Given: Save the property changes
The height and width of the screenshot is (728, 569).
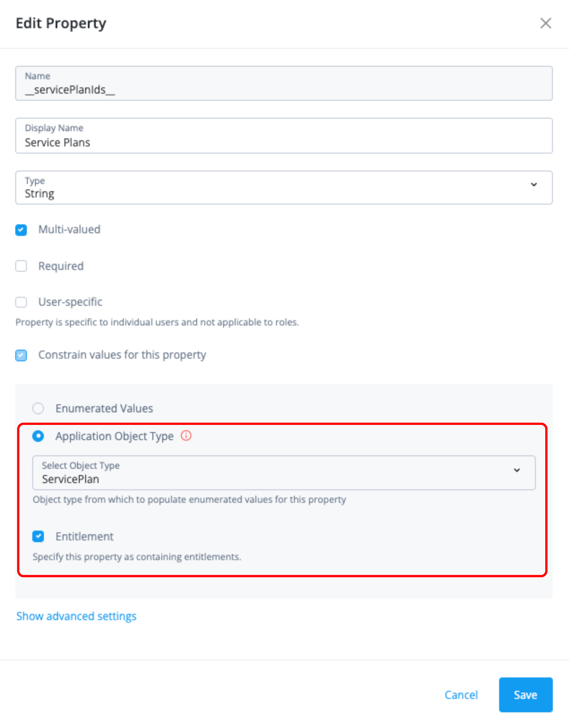Looking at the screenshot, I should click(x=525, y=695).
